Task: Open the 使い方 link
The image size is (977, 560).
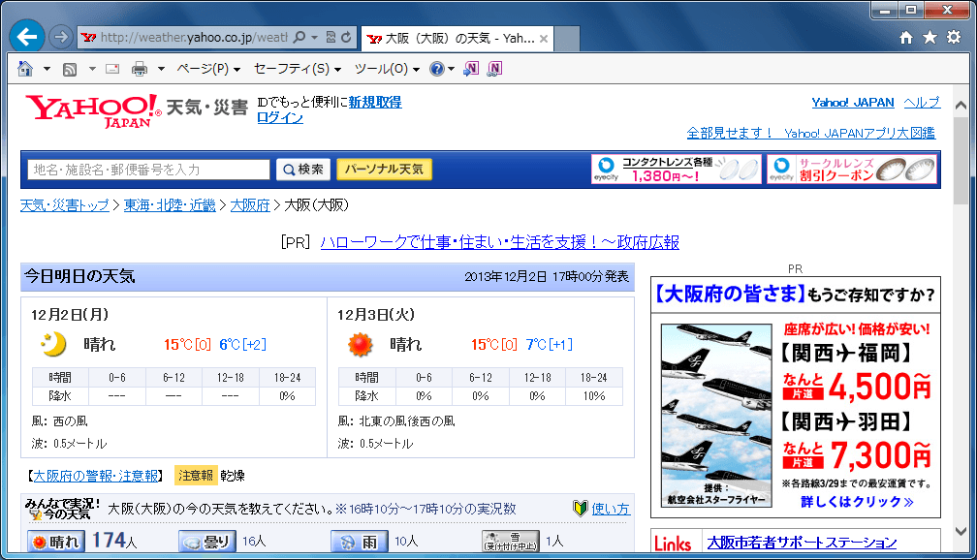Action: 611,509
